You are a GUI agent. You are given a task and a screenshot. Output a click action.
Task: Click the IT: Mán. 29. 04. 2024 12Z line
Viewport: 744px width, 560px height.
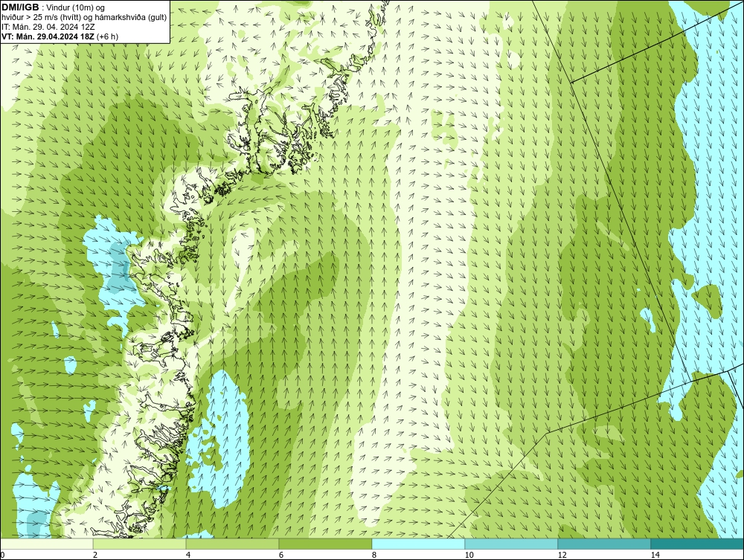click(x=48, y=27)
